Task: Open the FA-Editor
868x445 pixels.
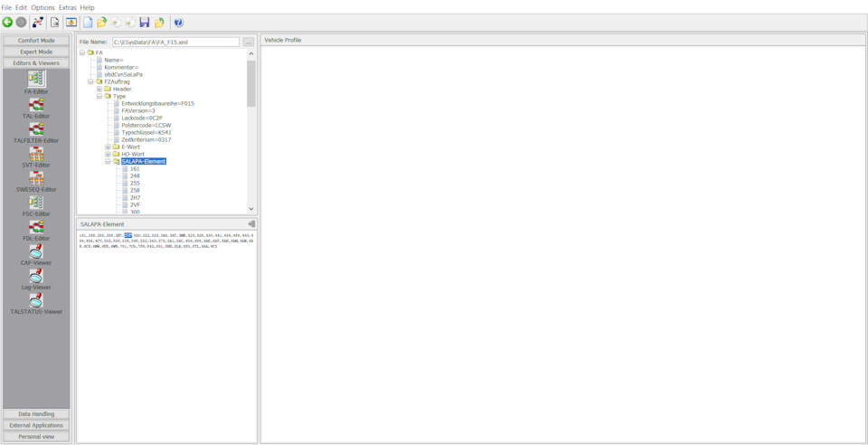Action: pos(36,83)
